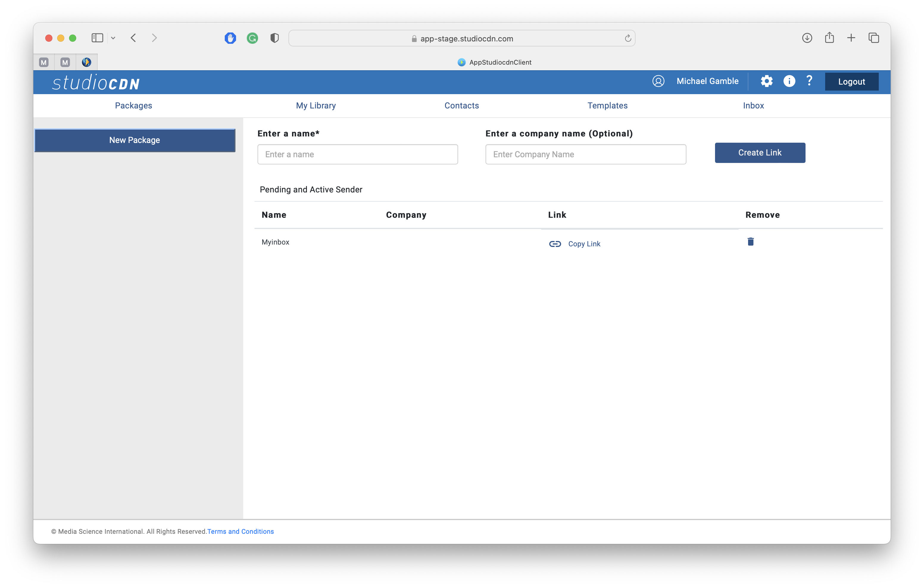This screenshot has width=924, height=588.
Task: Show the tab overview icon
Action: tap(874, 38)
